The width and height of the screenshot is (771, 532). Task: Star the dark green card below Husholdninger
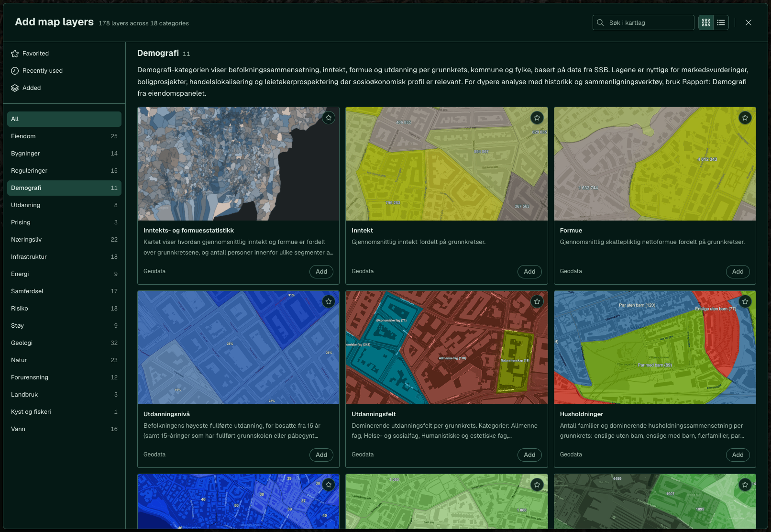745,485
